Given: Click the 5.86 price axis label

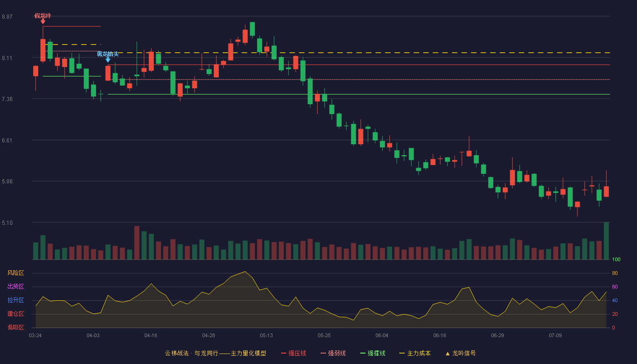Looking at the screenshot, I should pos(7,181).
